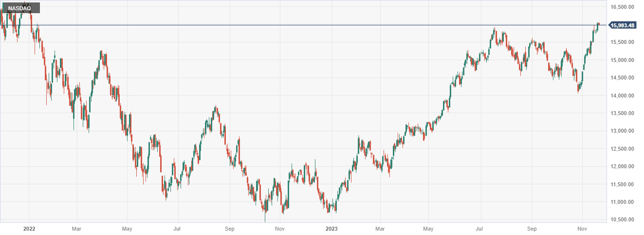Click the 15,500.00 price axis label
The width and height of the screenshot is (644, 235).
click(x=623, y=42)
